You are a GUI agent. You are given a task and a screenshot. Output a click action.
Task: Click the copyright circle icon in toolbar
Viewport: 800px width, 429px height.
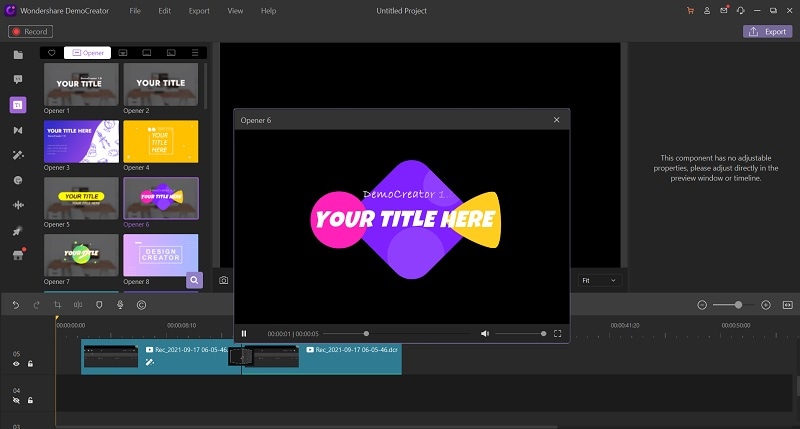pos(141,305)
